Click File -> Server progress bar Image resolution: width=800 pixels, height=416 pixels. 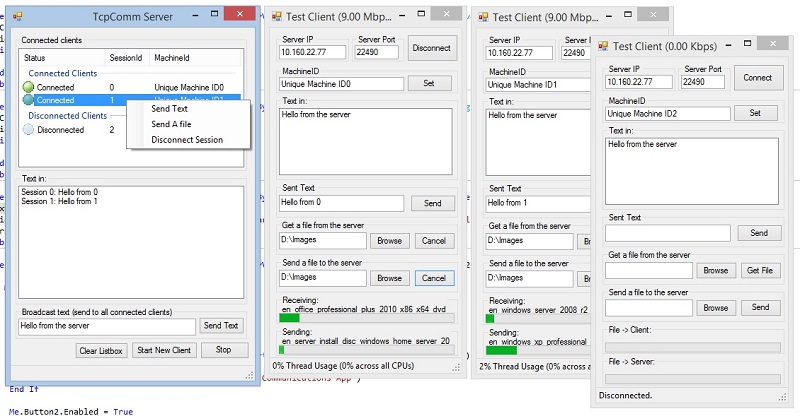pyautogui.click(x=693, y=379)
